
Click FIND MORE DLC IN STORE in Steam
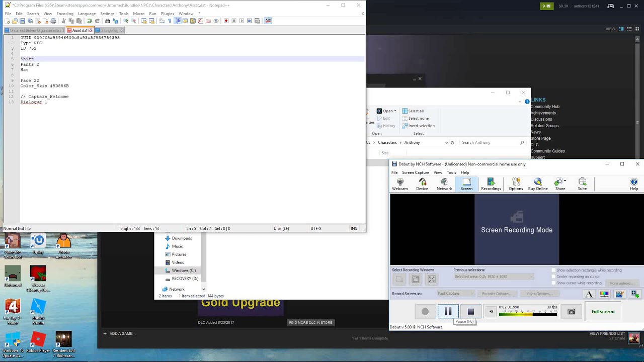click(x=310, y=323)
